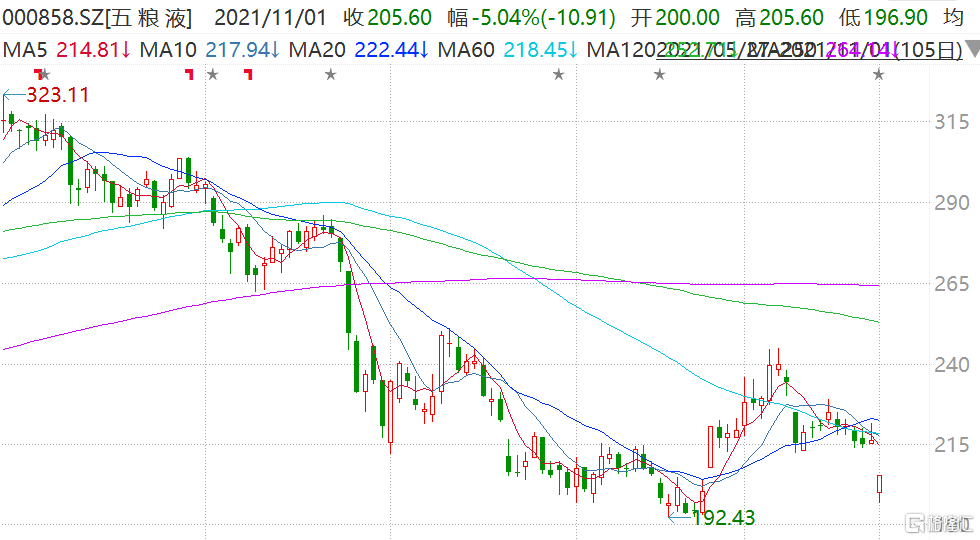Select the stock code 000858.SZ[五粮液]

(x=97, y=18)
